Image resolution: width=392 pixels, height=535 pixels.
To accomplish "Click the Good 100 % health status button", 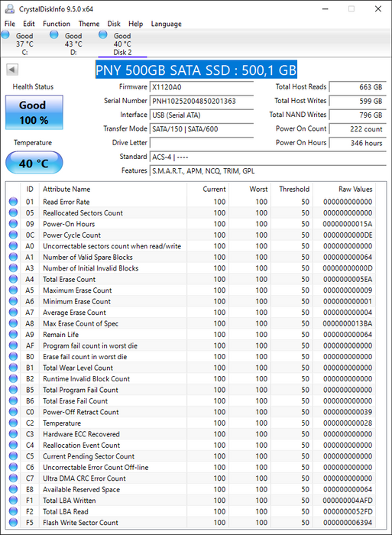I will tap(34, 112).
